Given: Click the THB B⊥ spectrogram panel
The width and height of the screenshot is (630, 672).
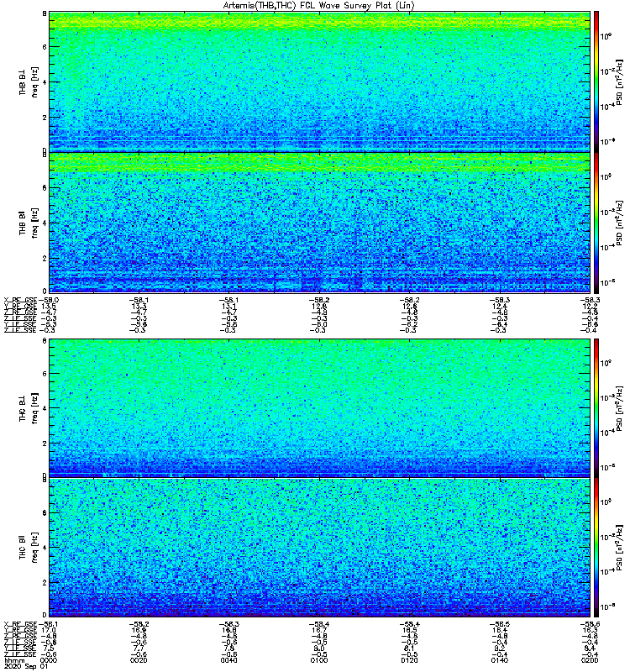Looking at the screenshot, I should (319, 81).
